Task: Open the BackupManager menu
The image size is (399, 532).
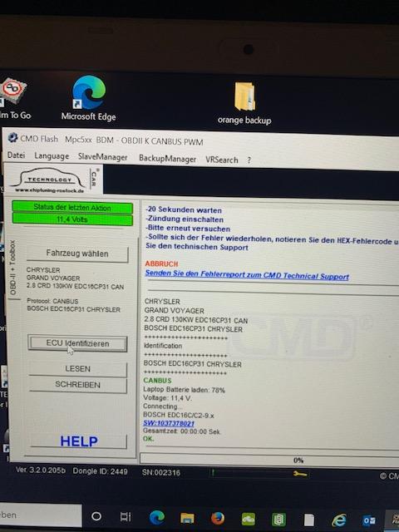Action: pyautogui.click(x=167, y=159)
